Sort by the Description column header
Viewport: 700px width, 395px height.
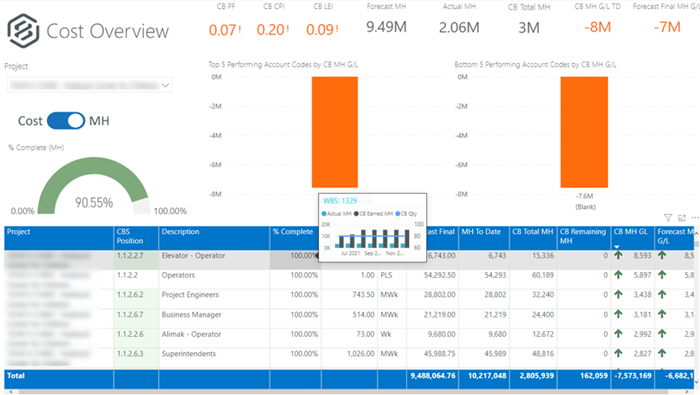214,238
